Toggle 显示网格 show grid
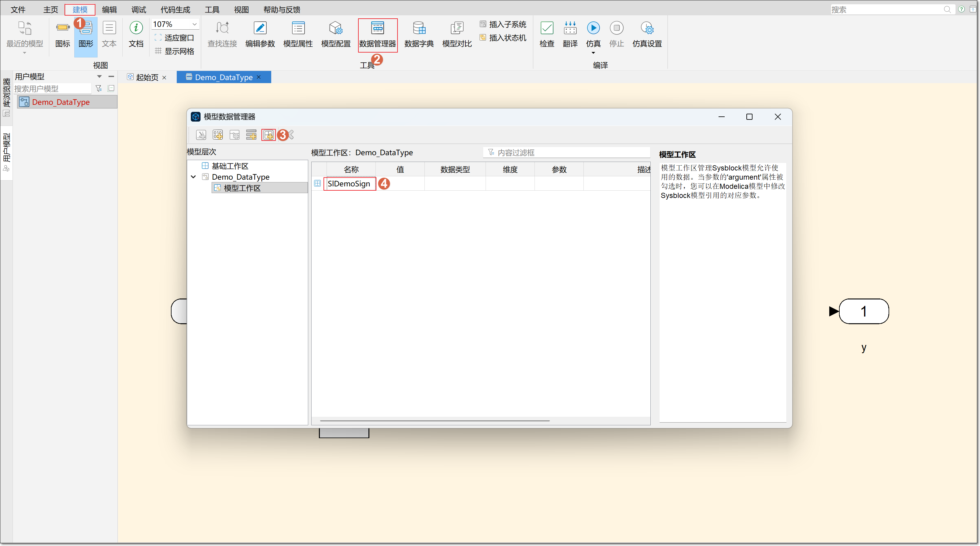Viewport: 980px width, 546px height. (x=175, y=51)
